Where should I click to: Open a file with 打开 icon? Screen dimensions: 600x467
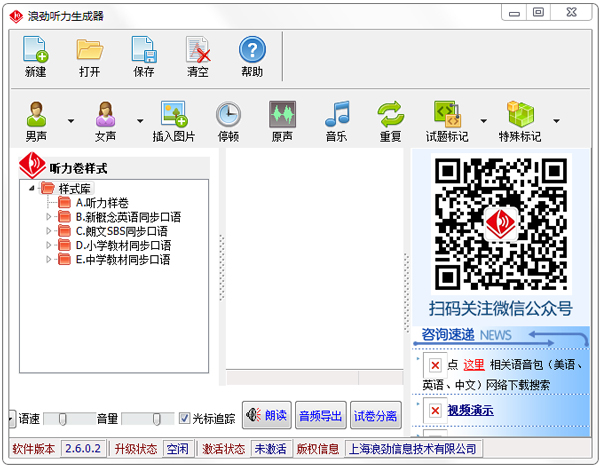[x=90, y=49]
